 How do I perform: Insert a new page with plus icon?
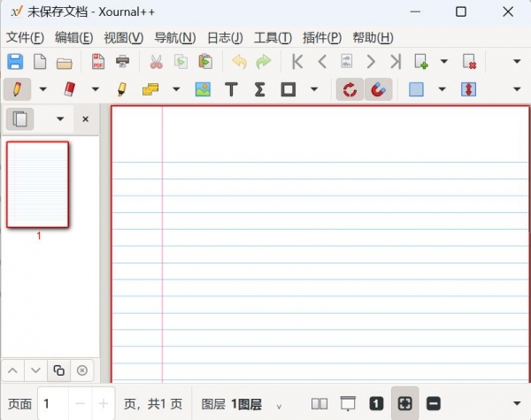click(421, 62)
